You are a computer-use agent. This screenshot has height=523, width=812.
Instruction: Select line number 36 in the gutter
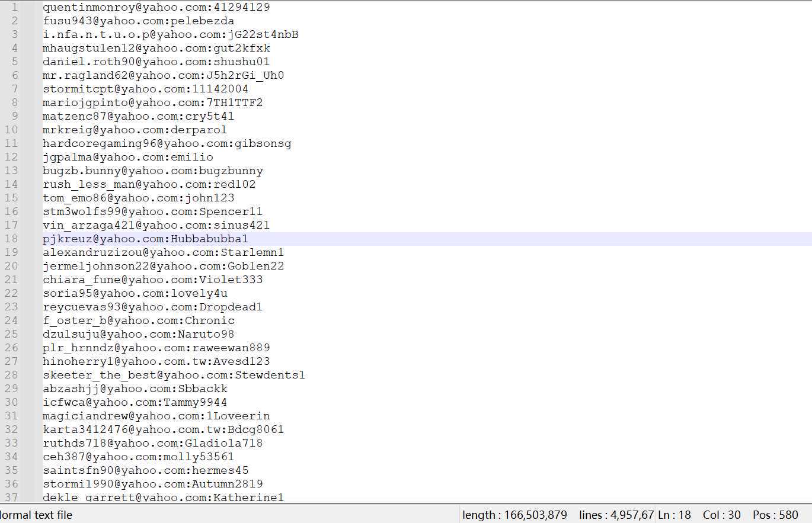coord(11,484)
